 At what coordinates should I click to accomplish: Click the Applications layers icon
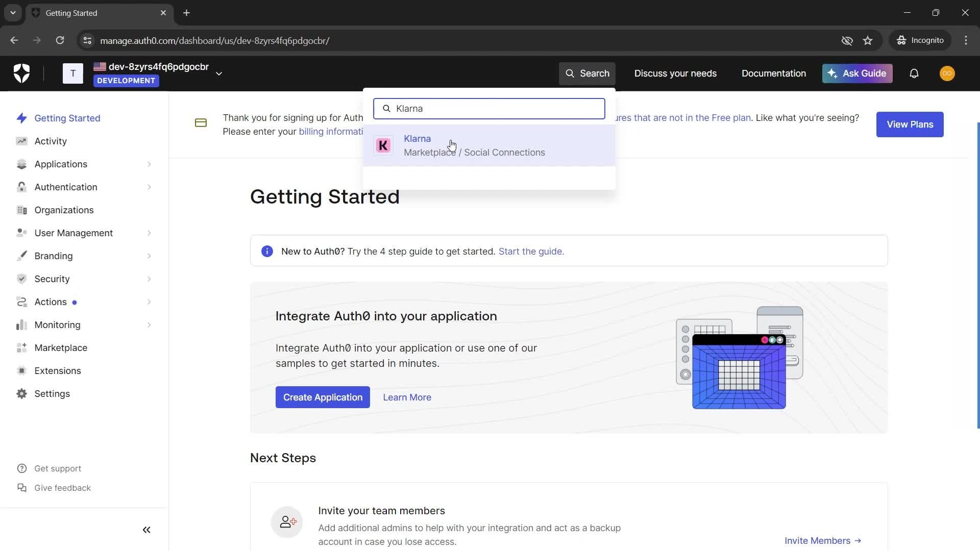[21, 164]
